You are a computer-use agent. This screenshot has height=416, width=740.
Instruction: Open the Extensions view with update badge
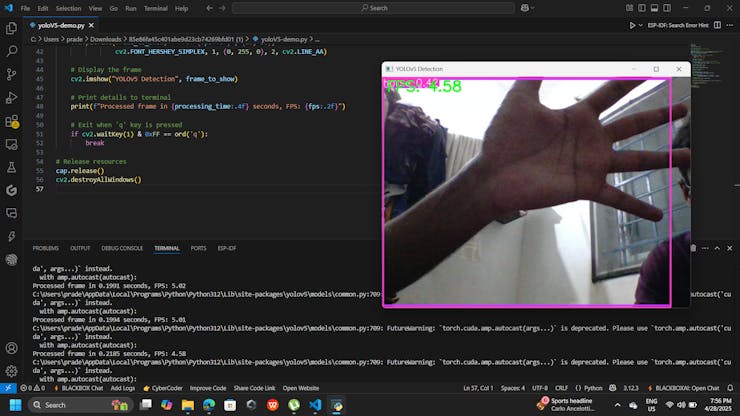pos(11,121)
